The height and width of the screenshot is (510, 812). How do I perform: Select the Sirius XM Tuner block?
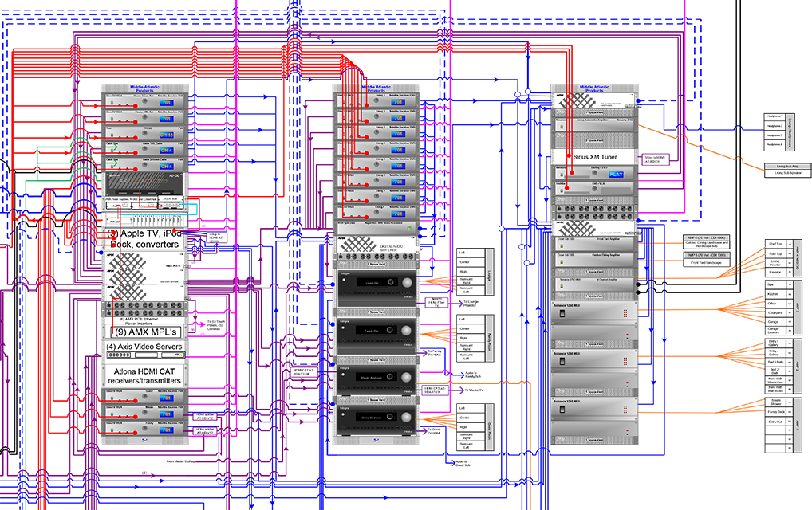(x=594, y=157)
